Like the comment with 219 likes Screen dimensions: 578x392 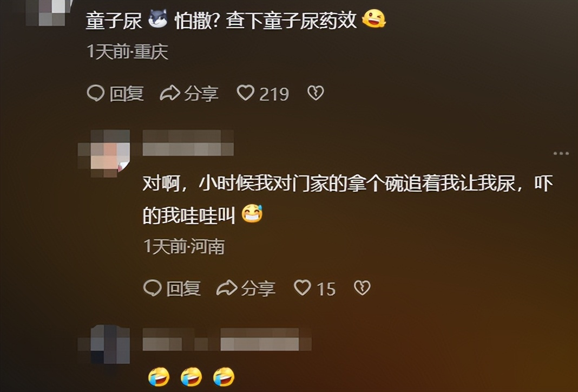(x=245, y=93)
